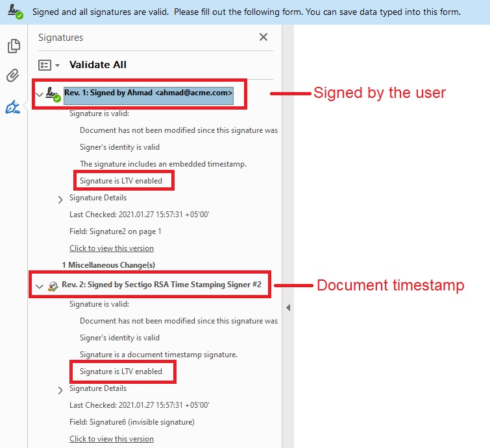This screenshot has height=448, width=490.
Task: Select the Field: Signature2 on page 1 line
Action: click(x=116, y=231)
